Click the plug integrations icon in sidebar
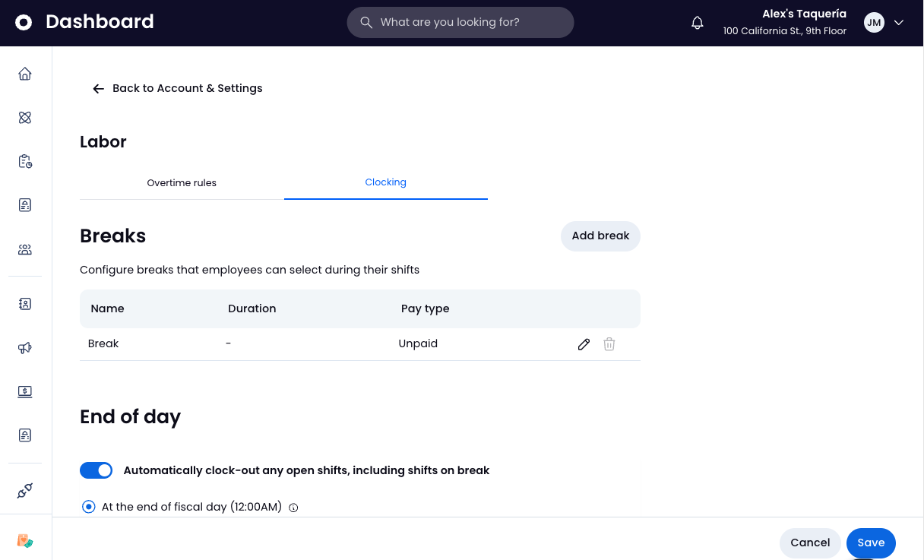924x560 pixels. pyautogui.click(x=25, y=491)
